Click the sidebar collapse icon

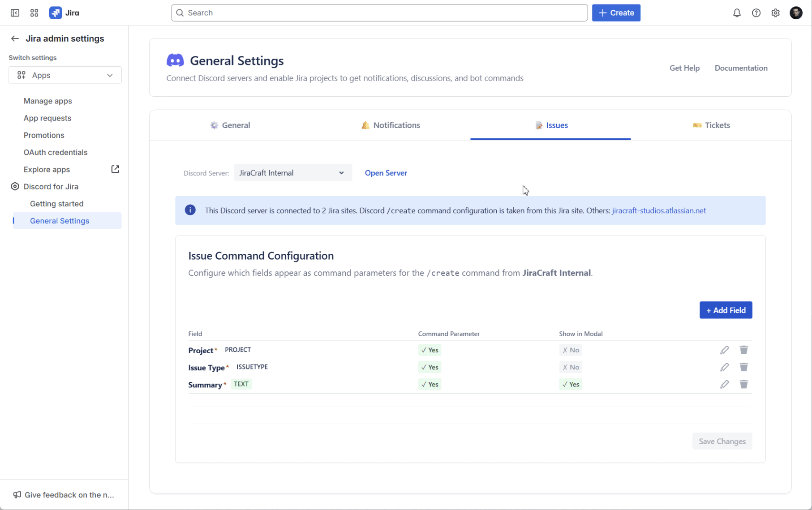tap(15, 13)
